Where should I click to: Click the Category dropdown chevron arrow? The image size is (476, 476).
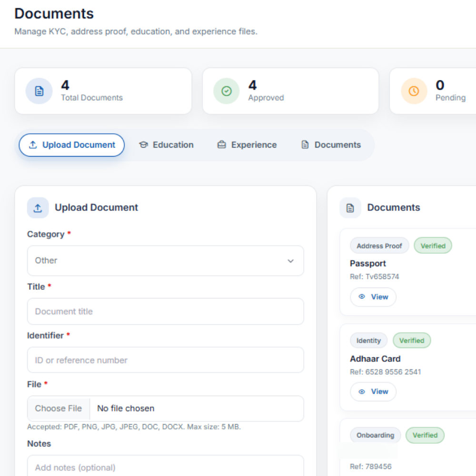[290, 261]
